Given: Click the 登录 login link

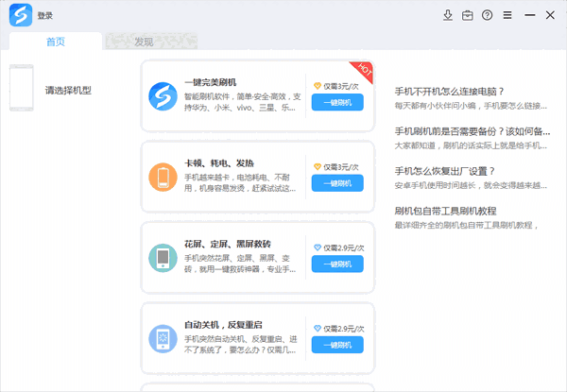Looking at the screenshot, I should [45, 16].
